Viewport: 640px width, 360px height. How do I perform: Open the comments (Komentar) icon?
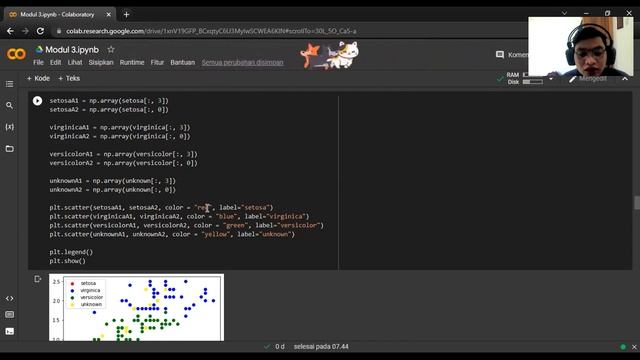[x=500, y=55]
